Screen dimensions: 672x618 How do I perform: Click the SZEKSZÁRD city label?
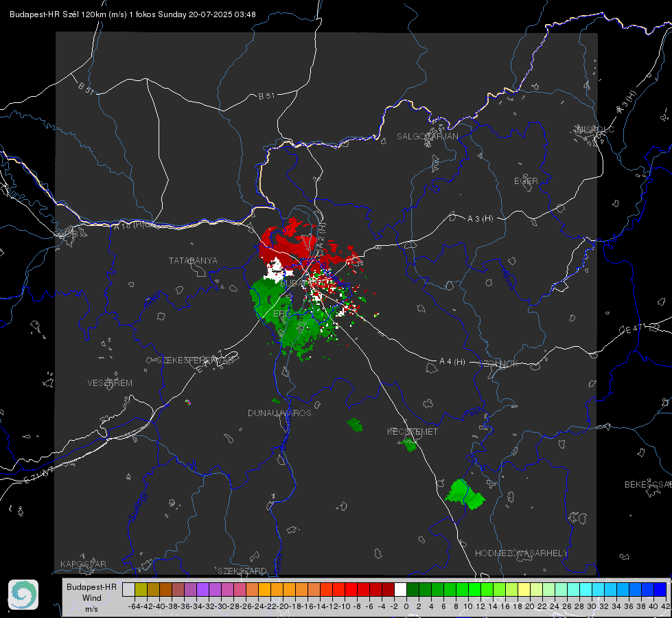(242, 571)
